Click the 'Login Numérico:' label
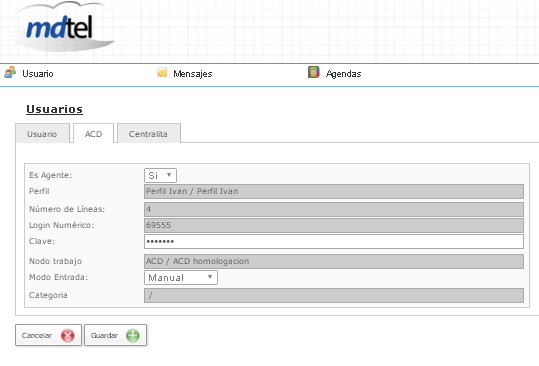The height and width of the screenshot is (366, 539). (61, 225)
